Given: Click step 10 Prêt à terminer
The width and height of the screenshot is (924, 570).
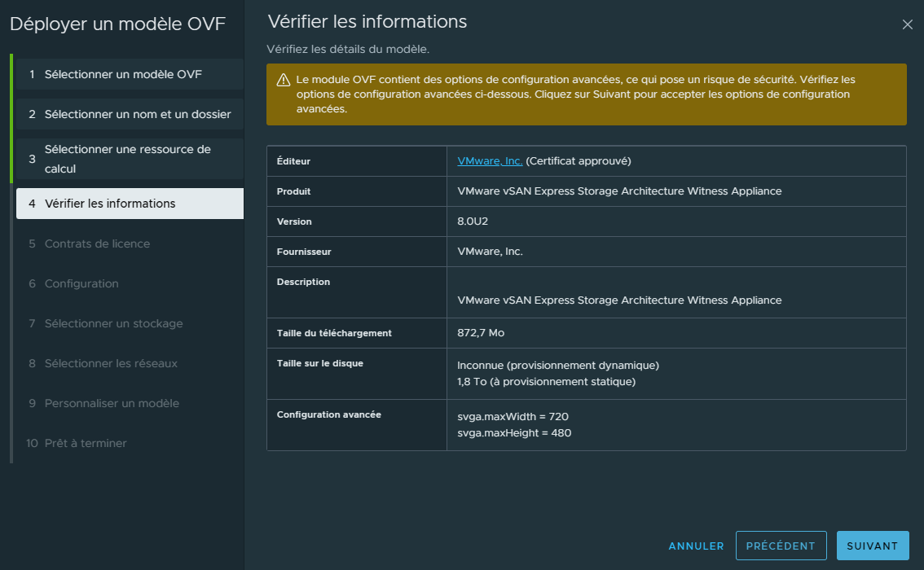Looking at the screenshot, I should click(86, 443).
